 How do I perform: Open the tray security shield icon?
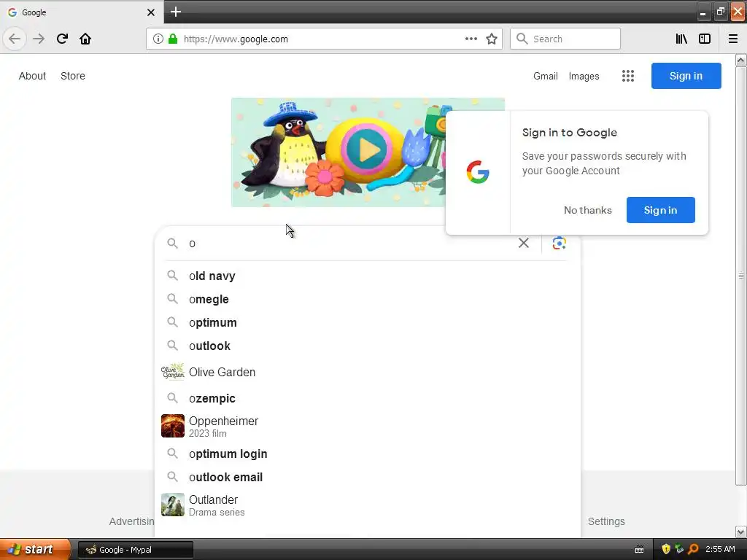(666, 550)
